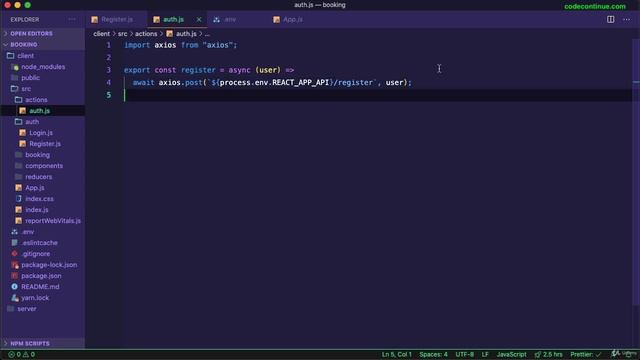Open breadcrumb symbol ellipsis

pyautogui.click(x=207, y=34)
